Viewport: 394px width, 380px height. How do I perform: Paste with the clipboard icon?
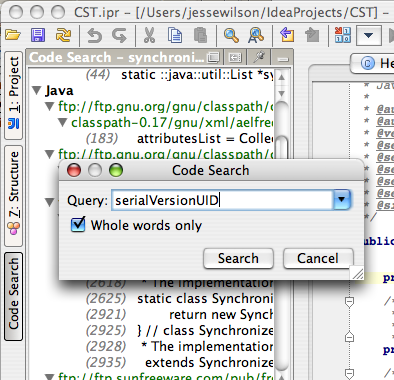click(x=200, y=35)
